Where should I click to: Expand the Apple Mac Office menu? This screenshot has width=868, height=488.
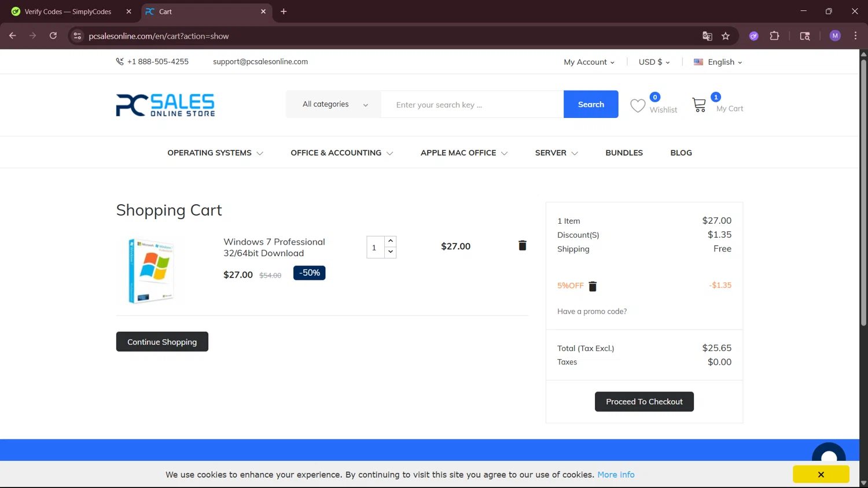[464, 153]
